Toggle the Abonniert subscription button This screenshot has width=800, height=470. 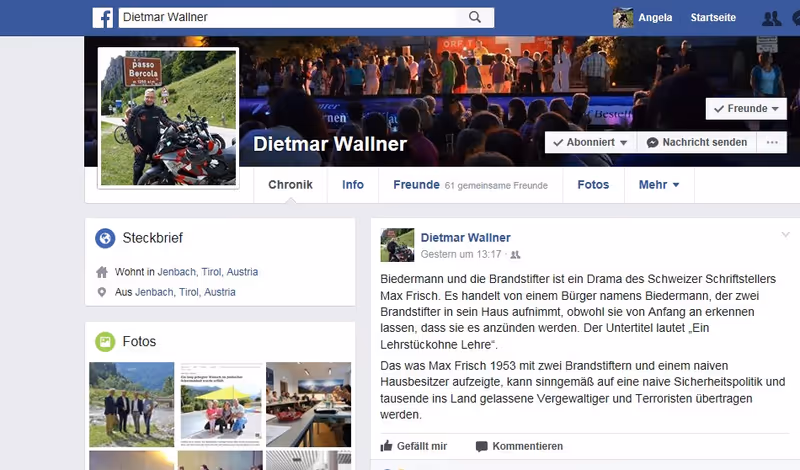click(591, 142)
